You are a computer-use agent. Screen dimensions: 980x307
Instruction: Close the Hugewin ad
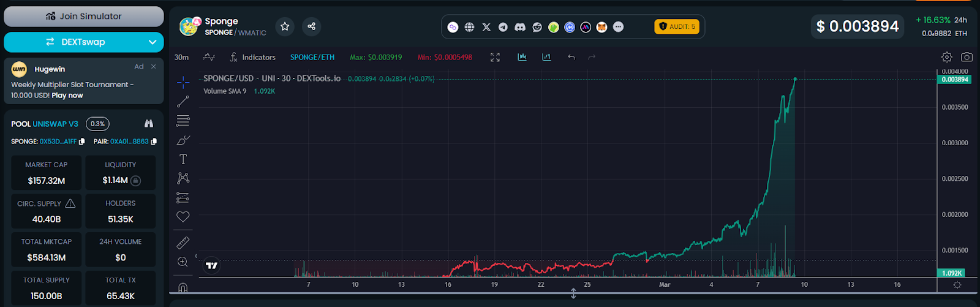coord(154,66)
